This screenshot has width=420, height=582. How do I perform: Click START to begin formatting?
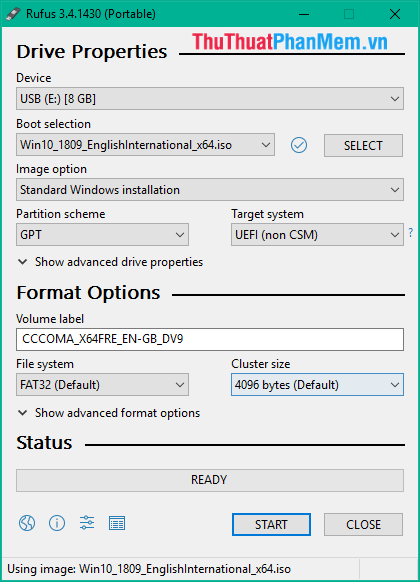pyautogui.click(x=271, y=524)
